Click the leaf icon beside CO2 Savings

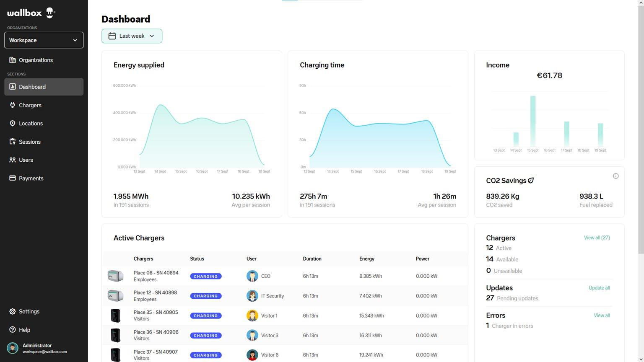pyautogui.click(x=531, y=181)
